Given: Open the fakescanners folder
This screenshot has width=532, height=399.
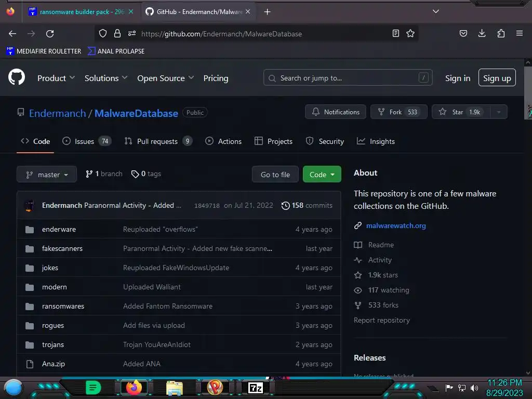Looking at the screenshot, I should point(62,249).
